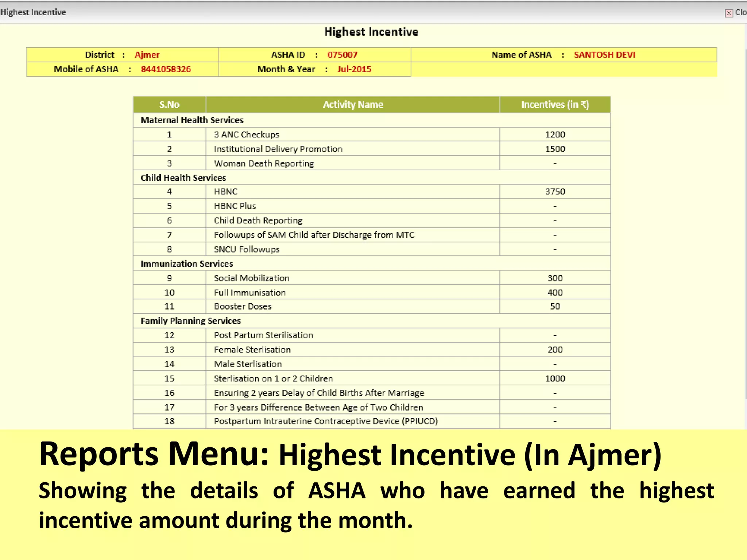Click the Sterlisation on 1 or 2 Children row
Image resolution: width=747 pixels, height=560 pixels.
[x=273, y=378]
